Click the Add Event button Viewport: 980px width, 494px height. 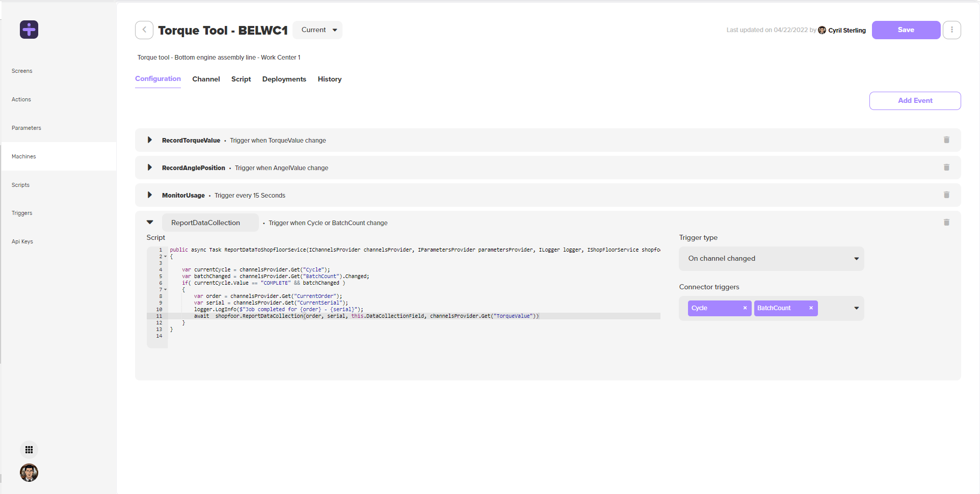(915, 100)
